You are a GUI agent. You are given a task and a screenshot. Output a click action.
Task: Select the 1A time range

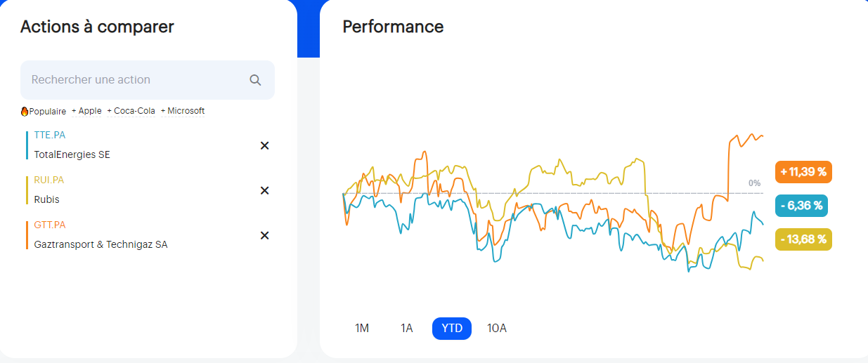pos(407,328)
